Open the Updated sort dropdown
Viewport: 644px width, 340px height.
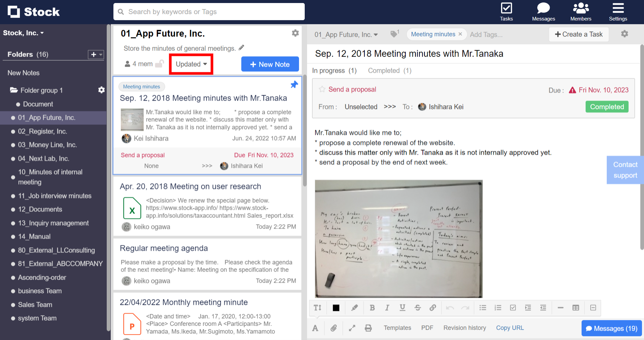[x=191, y=64]
